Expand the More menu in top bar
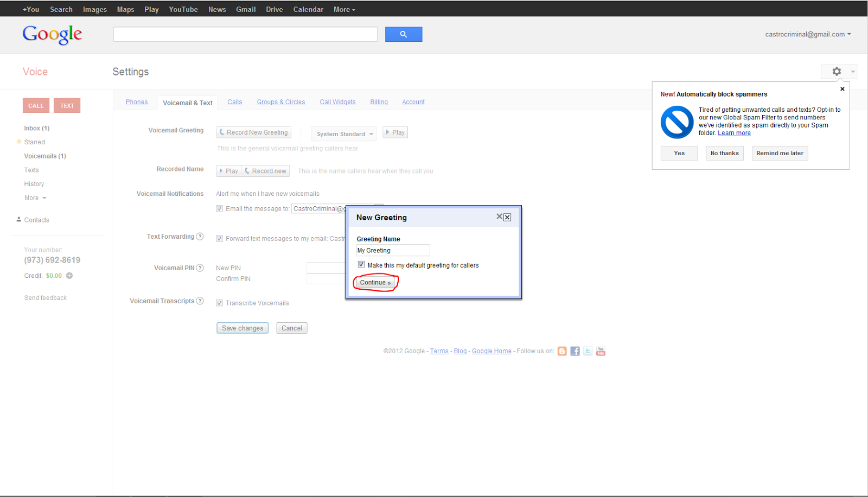The height and width of the screenshot is (497, 868). click(x=344, y=9)
